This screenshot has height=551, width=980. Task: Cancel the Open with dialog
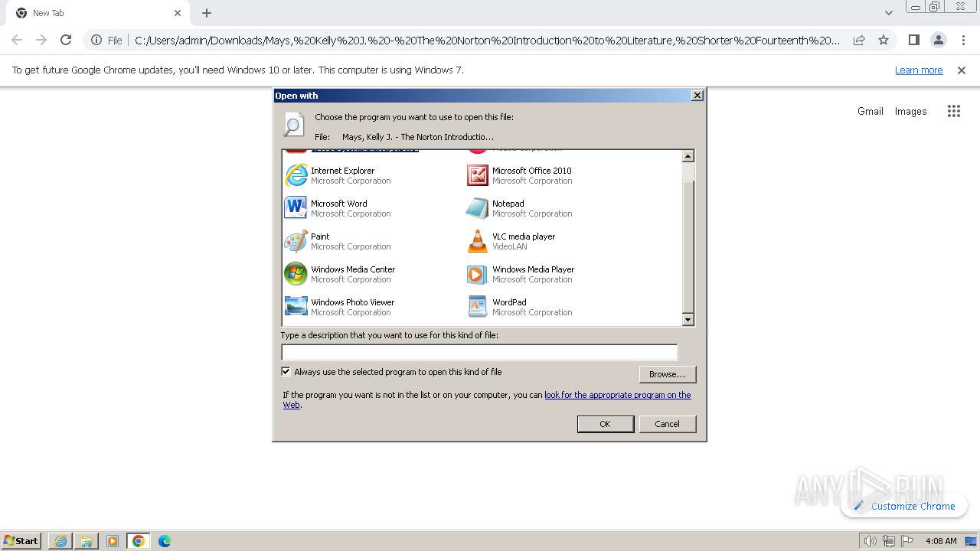667,424
